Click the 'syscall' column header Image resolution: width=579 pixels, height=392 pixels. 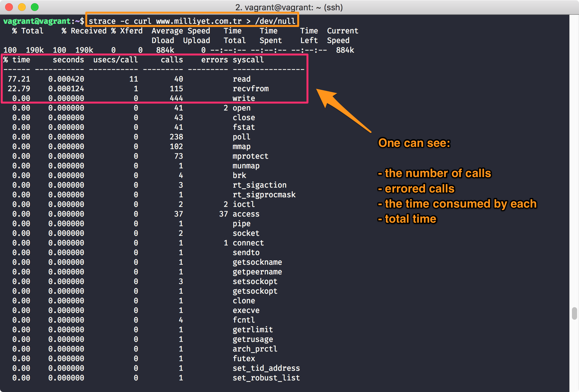point(248,60)
